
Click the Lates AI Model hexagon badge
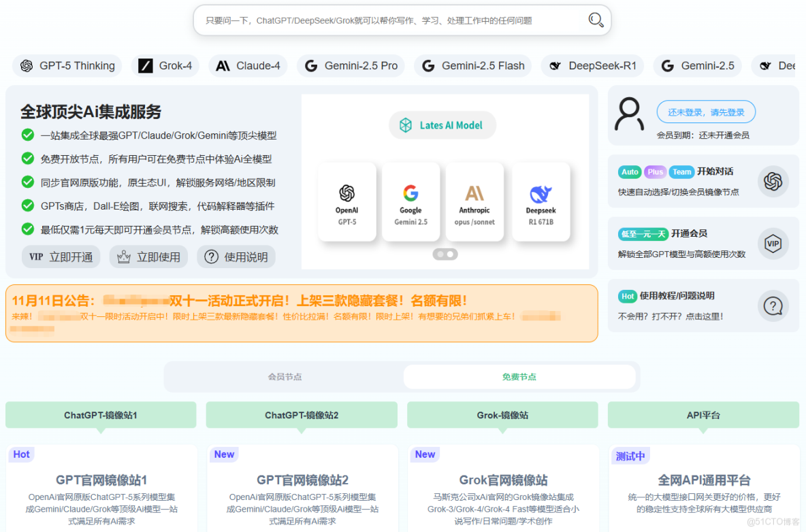point(442,125)
